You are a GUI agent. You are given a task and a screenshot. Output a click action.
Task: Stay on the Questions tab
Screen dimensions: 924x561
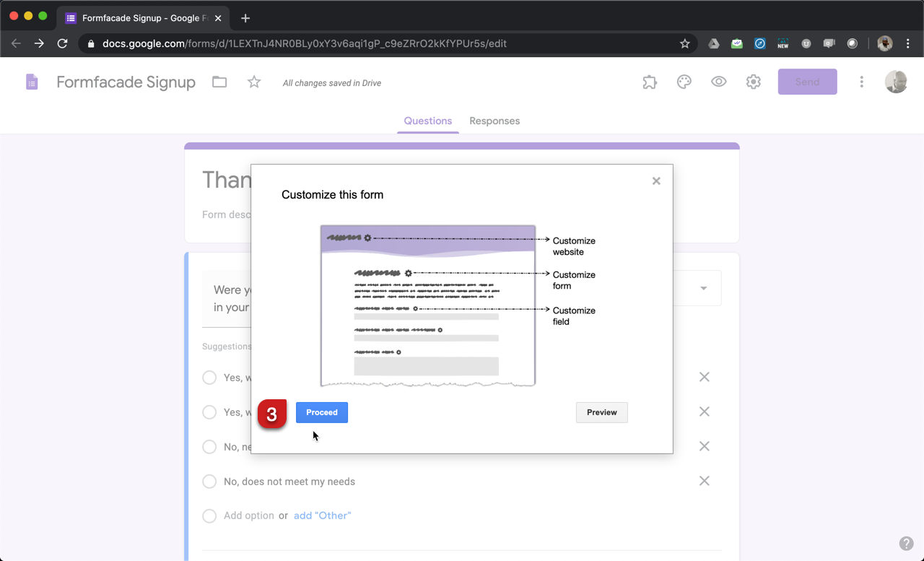(427, 121)
